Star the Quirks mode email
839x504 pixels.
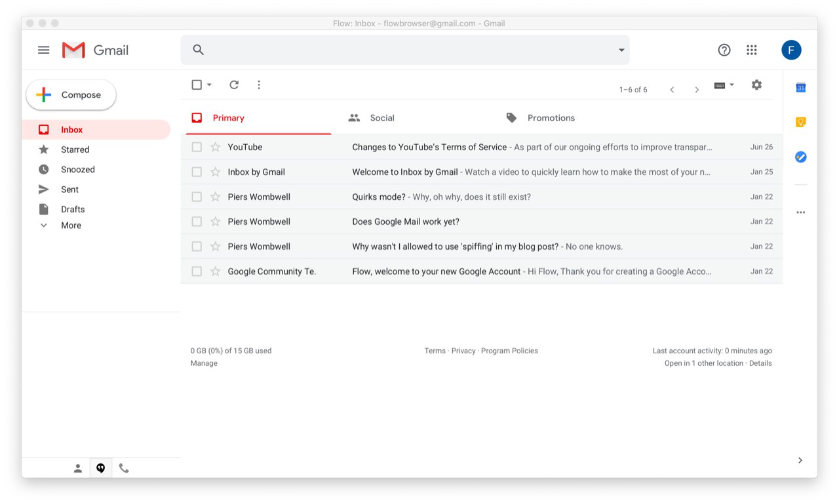215,197
